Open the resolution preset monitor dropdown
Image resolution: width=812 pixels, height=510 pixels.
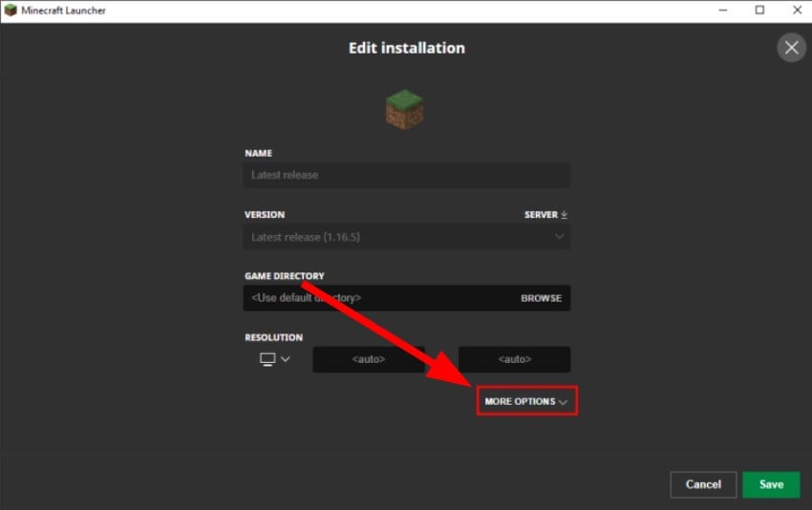[274, 359]
